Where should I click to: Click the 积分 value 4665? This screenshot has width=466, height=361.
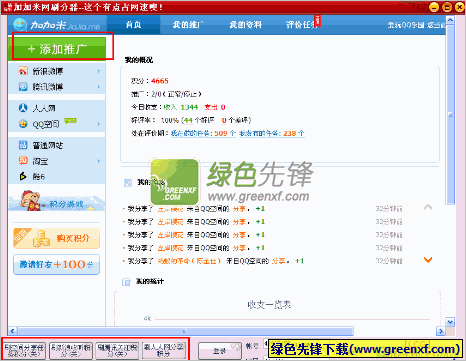point(160,81)
